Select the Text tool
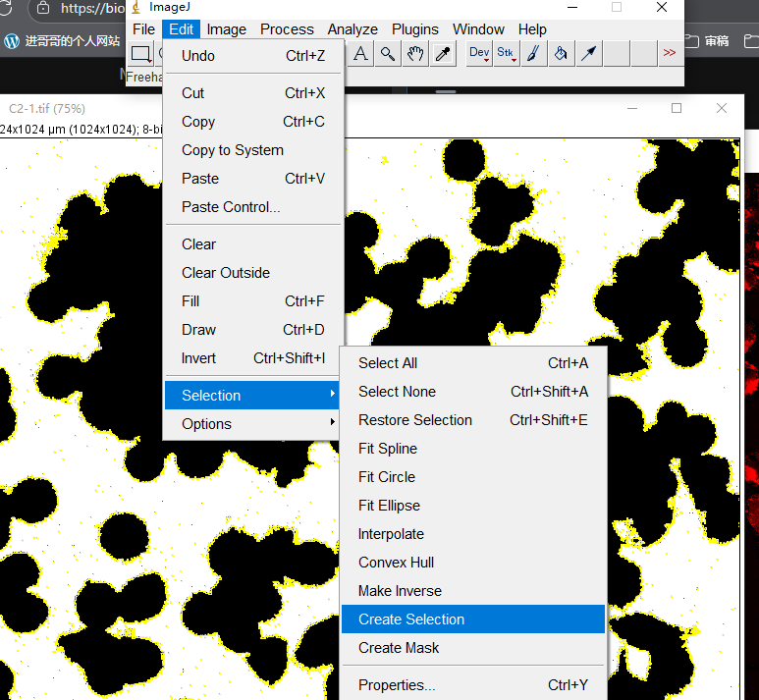 (361, 53)
